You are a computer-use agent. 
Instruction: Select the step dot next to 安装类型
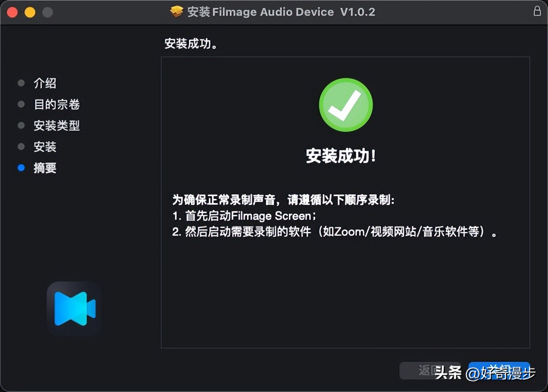(21, 125)
